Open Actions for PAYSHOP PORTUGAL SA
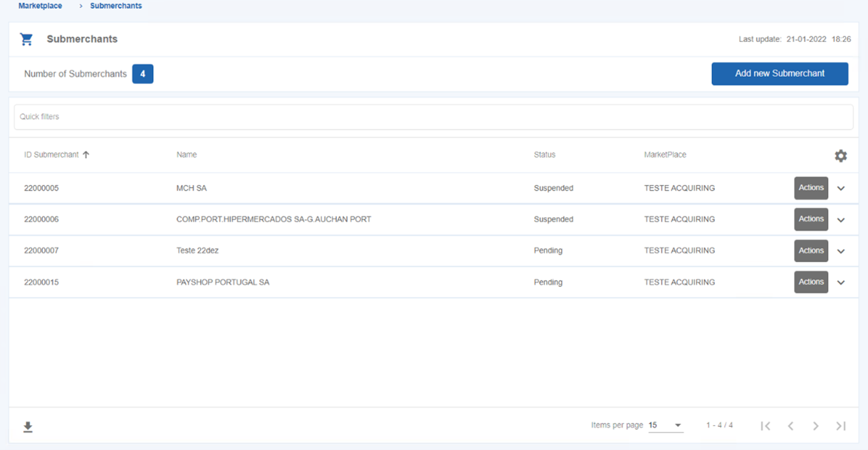Viewport: 868px width, 450px height. point(810,282)
